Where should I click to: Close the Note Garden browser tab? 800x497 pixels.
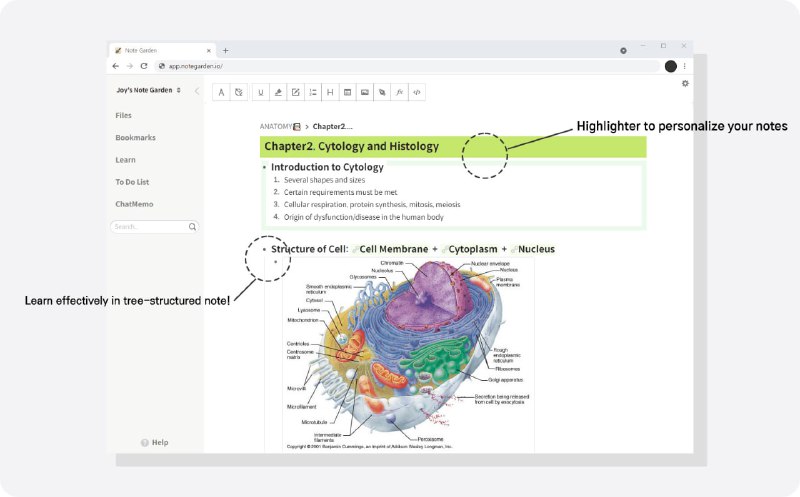209,51
